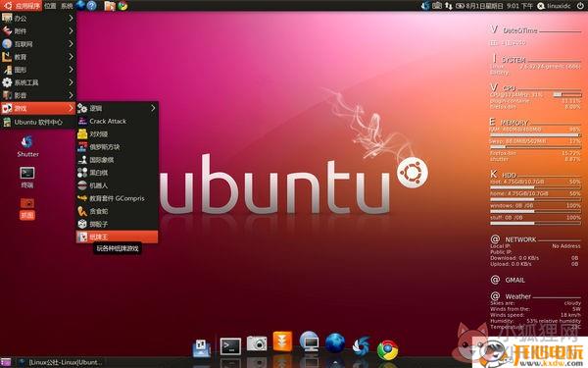Click the 机器人 Robots game icon
This screenshot has width=588, height=368.
pos(82,185)
